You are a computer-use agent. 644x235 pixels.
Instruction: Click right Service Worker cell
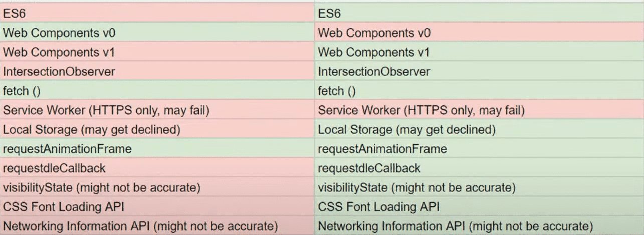pyautogui.click(x=480, y=110)
